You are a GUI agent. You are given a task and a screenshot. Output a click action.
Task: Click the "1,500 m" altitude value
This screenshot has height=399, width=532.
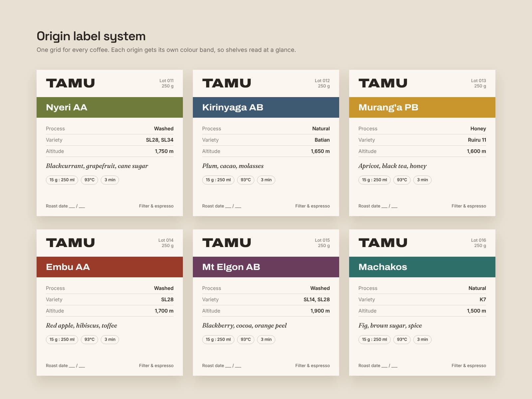click(x=476, y=311)
